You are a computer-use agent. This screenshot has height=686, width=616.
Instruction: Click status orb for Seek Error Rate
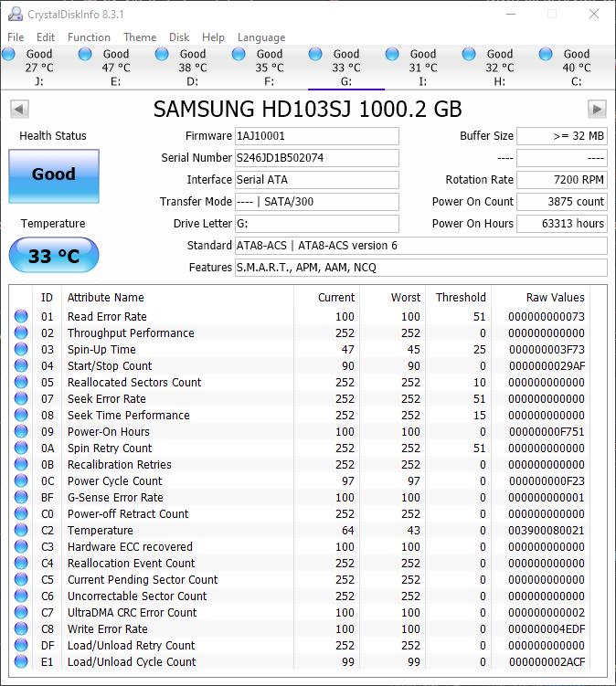[21, 398]
